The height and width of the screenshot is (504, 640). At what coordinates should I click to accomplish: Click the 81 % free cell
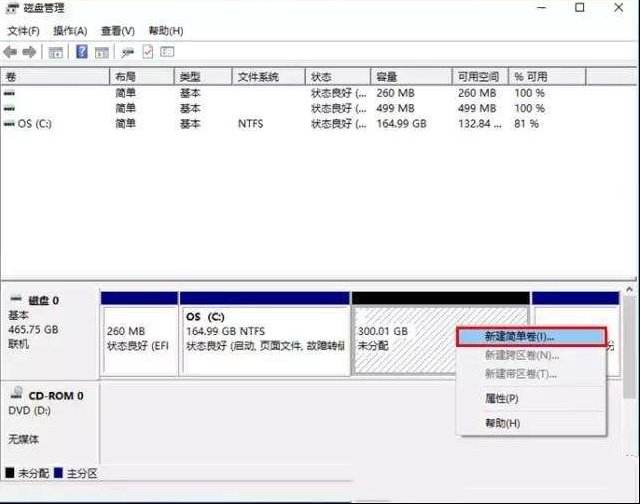point(527,124)
